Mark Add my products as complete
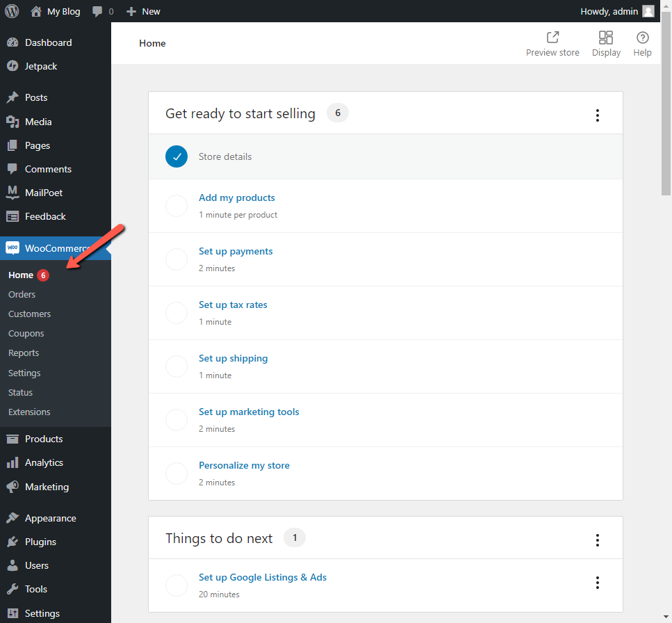672x623 pixels. pos(177,205)
